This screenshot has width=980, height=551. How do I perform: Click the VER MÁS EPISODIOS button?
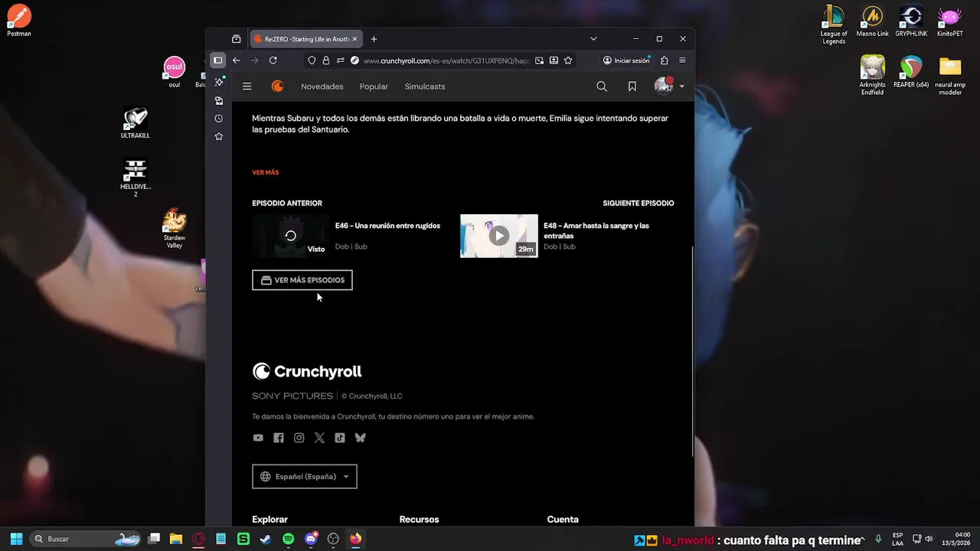302,280
